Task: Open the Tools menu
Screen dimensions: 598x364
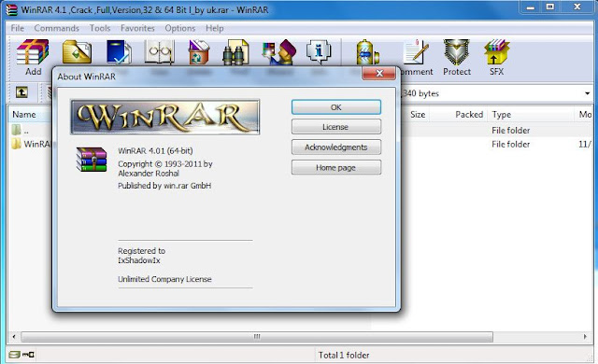Action: click(x=100, y=28)
